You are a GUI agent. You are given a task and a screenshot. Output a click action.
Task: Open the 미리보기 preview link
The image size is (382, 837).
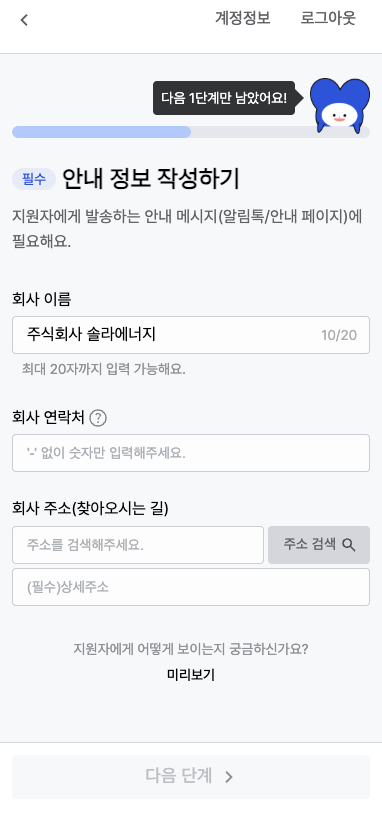point(191,675)
